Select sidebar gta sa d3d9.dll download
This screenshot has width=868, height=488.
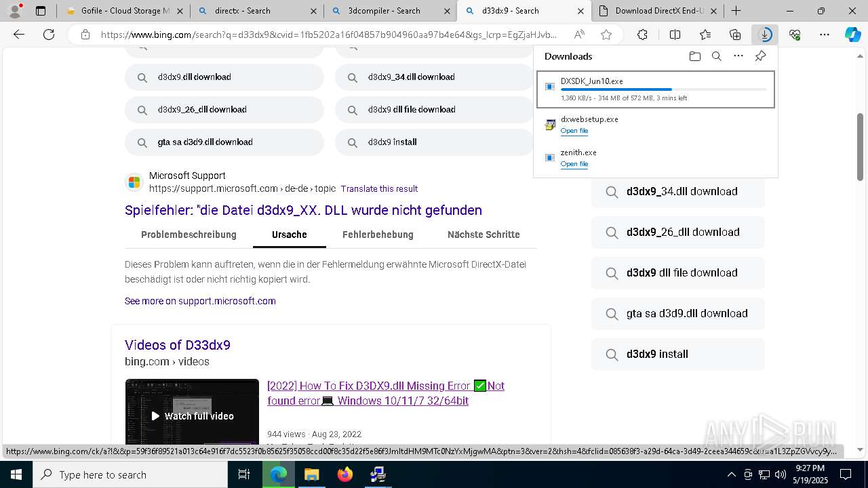click(x=678, y=314)
